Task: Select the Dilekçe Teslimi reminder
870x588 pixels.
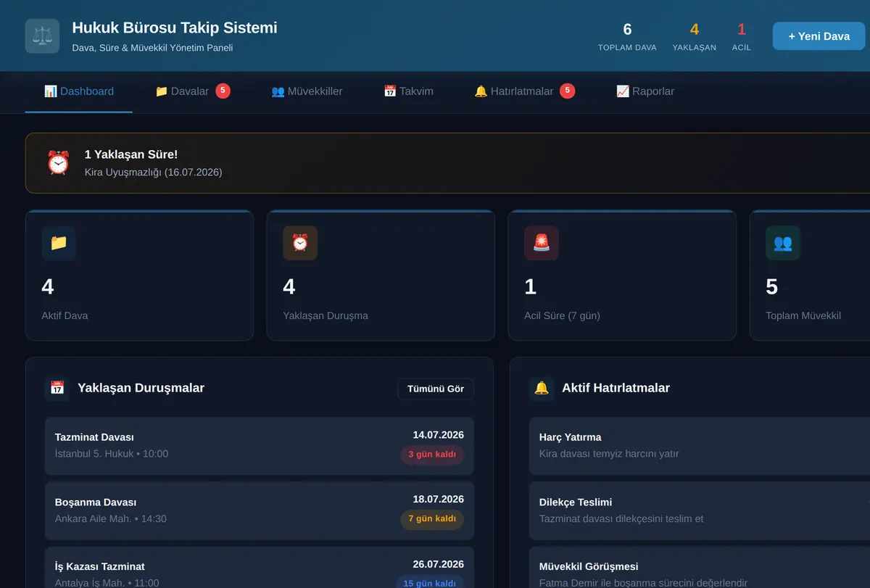Action: [700, 510]
